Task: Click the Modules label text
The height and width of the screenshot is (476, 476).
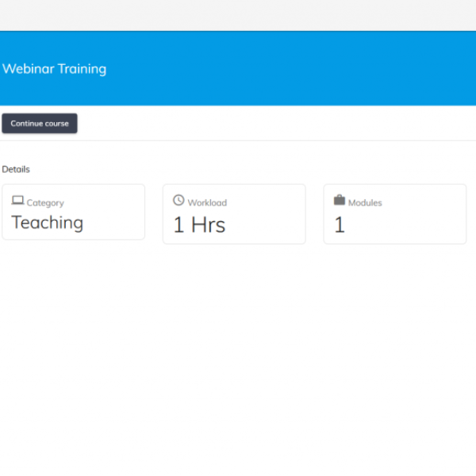Action: (365, 203)
